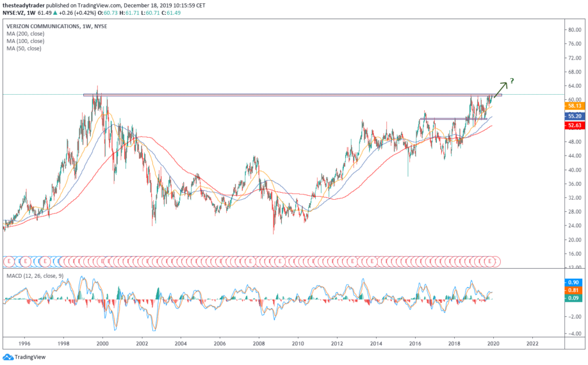588x365 pixels.
Task: Select the MA (50, close) legend
Action: coord(23,48)
